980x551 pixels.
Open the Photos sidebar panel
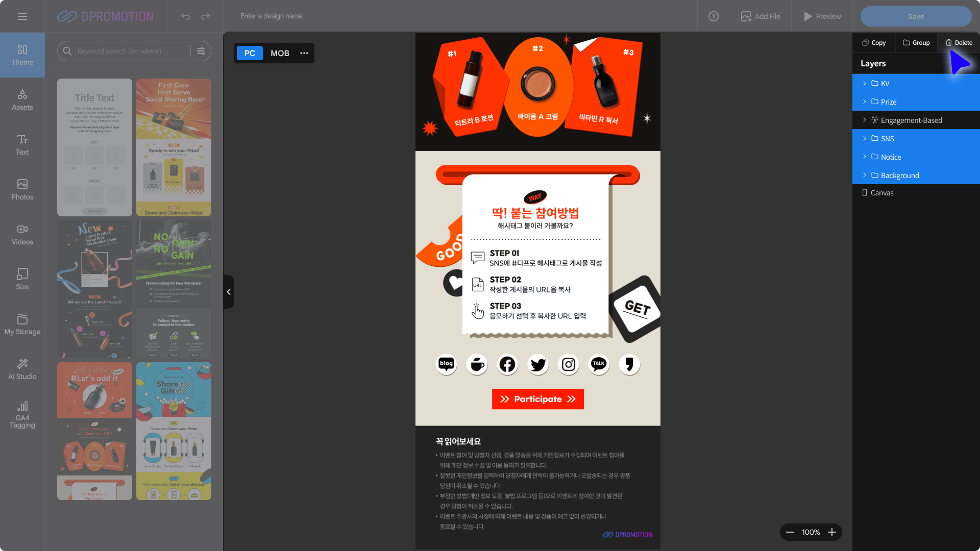[x=22, y=190]
